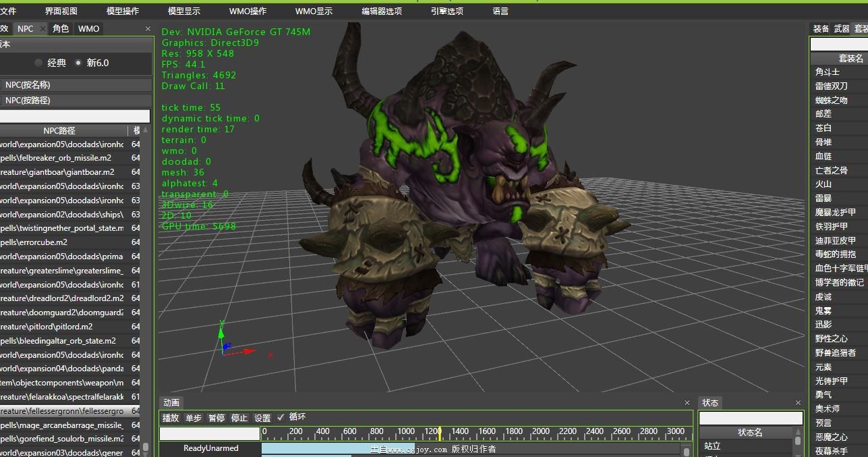Switch to the WMO tab
The width and height of the screenshot is (868, 457).
point(88,28)
